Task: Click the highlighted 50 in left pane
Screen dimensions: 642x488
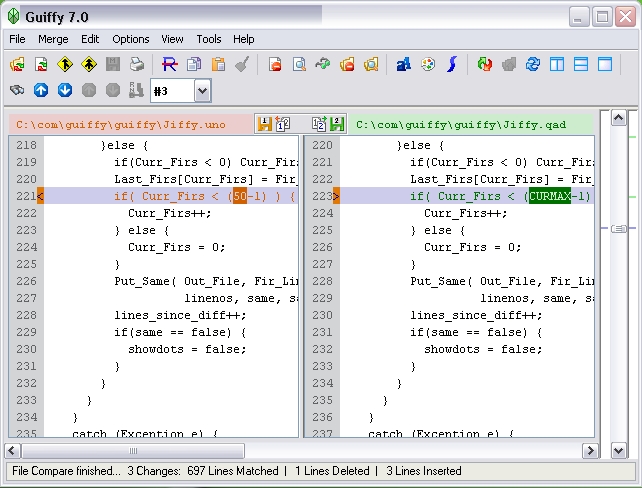Action: [x=240, y=196]
